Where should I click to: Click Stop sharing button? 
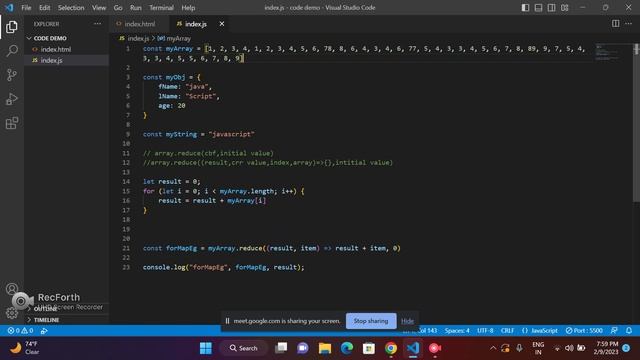tap(371, 321)
